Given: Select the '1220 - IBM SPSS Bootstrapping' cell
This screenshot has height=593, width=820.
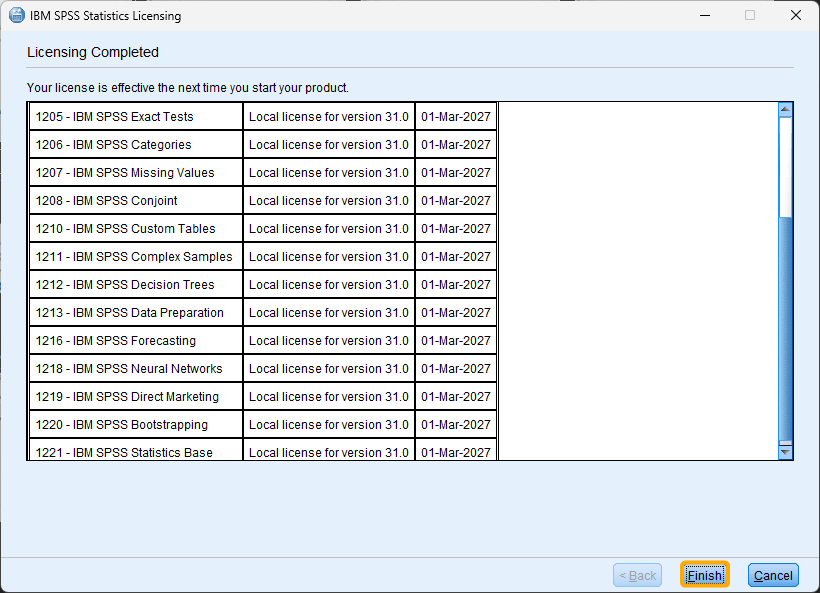Looking at the screenshot, I should tap(136, 424).
